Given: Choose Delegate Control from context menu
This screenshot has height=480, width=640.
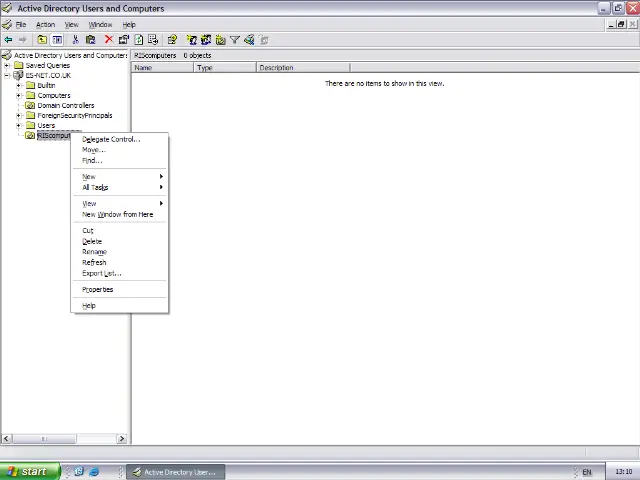Looking at the screenshot, I should coord(111,139).
